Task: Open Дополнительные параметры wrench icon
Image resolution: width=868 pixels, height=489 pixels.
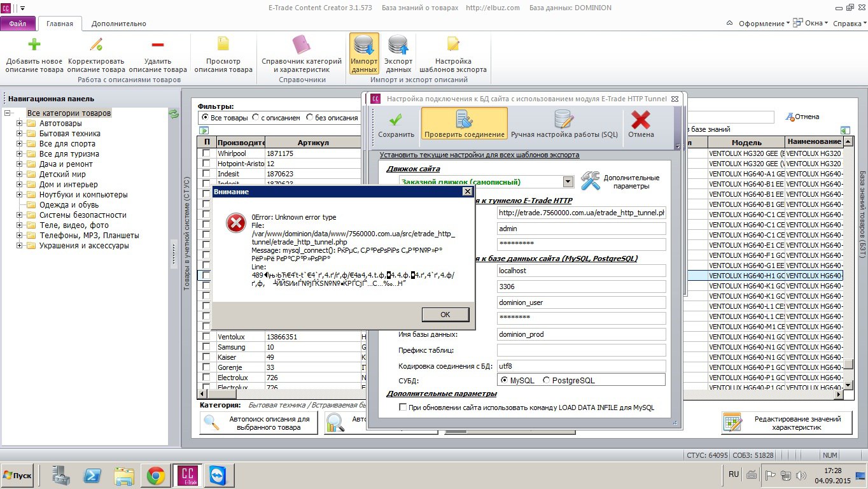Action: [x=591, y=181]
